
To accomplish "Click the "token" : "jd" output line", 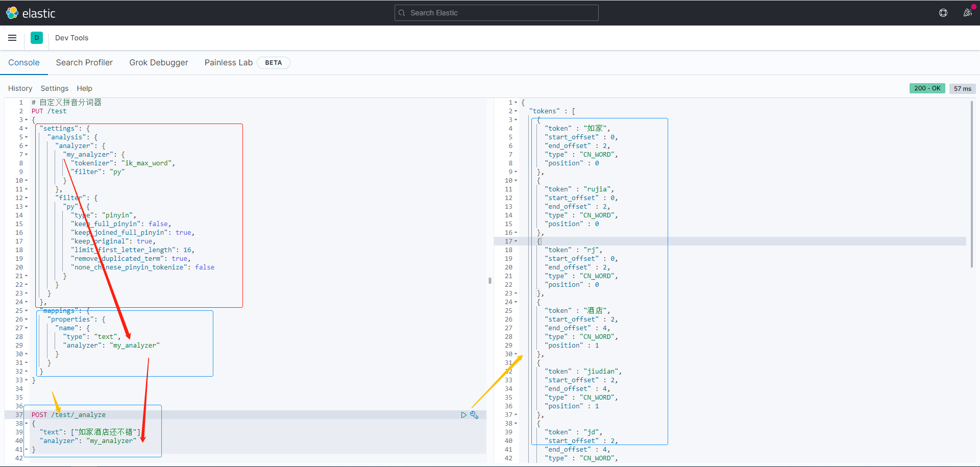I will (x=574, y=432).
